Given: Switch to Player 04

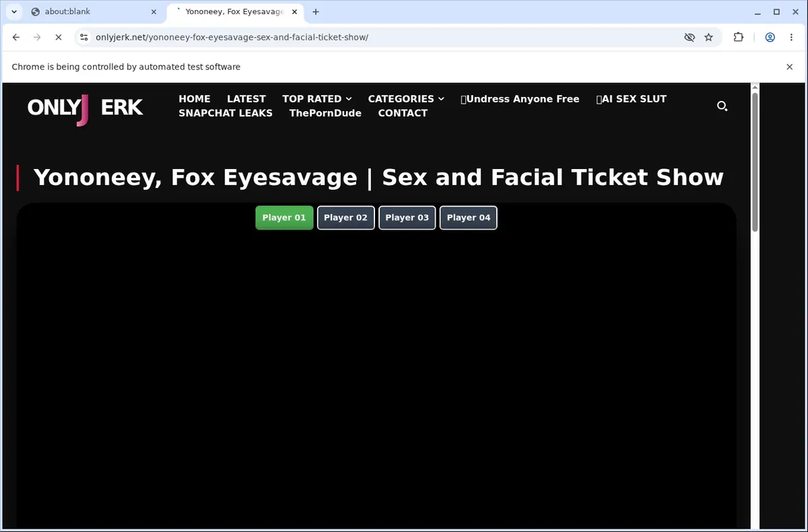Looking at the screenshot, I should [469, 218].
